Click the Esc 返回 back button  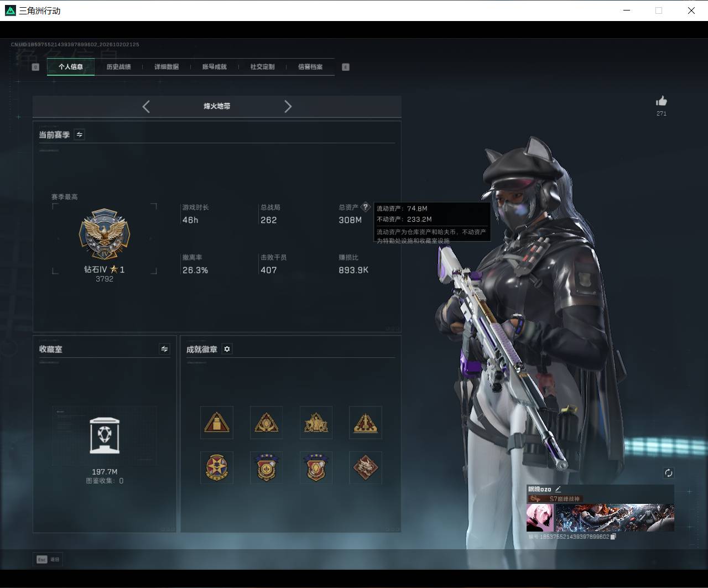coord(48,559)
